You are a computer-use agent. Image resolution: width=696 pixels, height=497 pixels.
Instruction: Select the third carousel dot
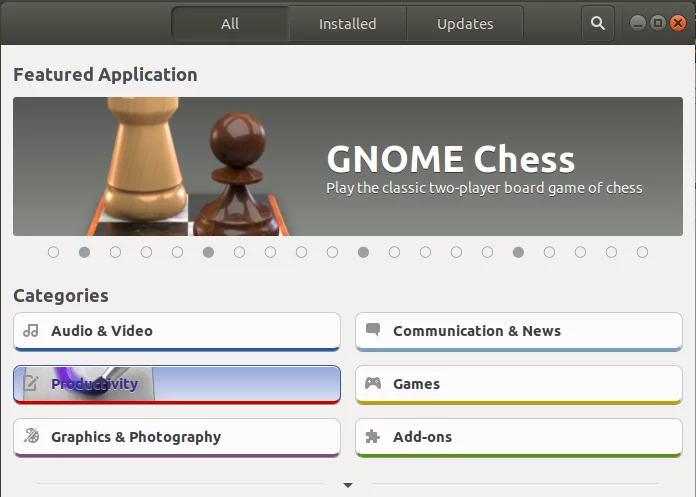click(x=115, y=252)
